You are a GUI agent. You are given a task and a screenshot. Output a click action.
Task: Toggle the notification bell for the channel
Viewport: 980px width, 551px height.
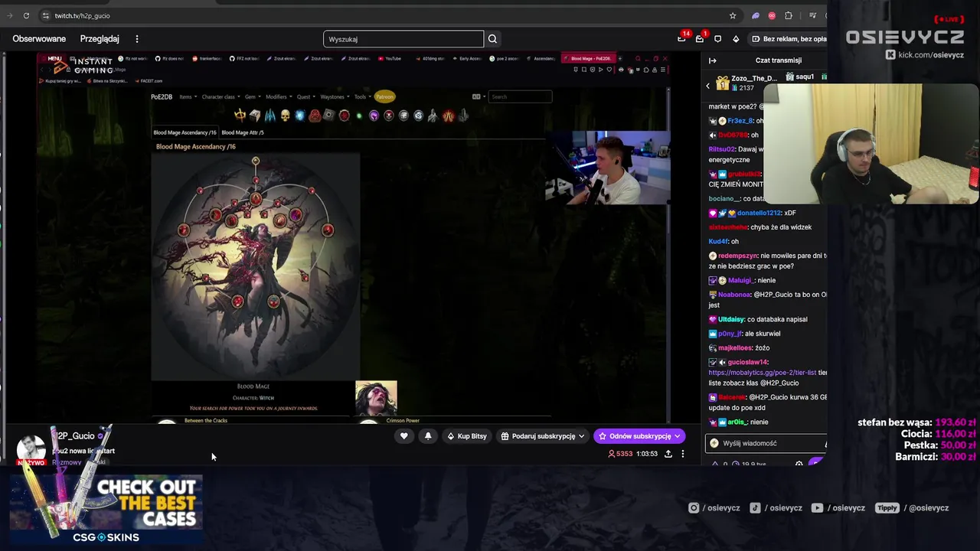click(428, 436)
